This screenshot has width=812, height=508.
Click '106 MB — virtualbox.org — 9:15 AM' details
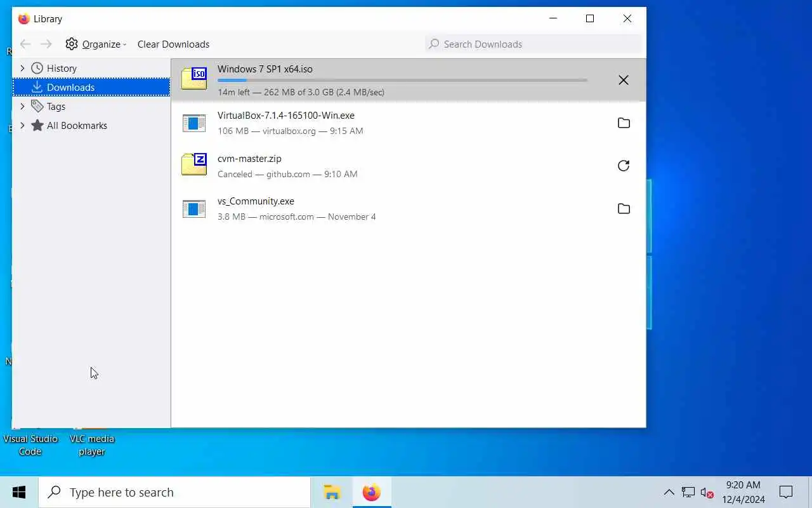(x=291, y=131)
